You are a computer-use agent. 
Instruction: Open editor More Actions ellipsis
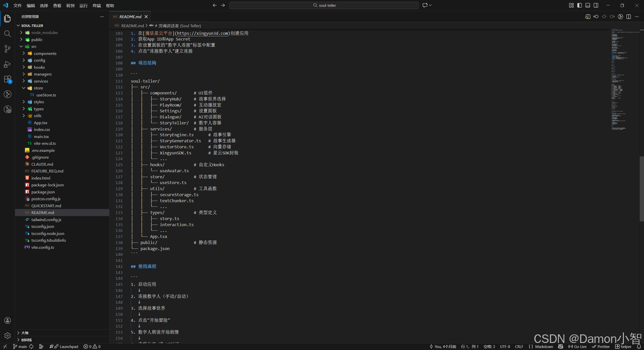click(x=637, y=17)
